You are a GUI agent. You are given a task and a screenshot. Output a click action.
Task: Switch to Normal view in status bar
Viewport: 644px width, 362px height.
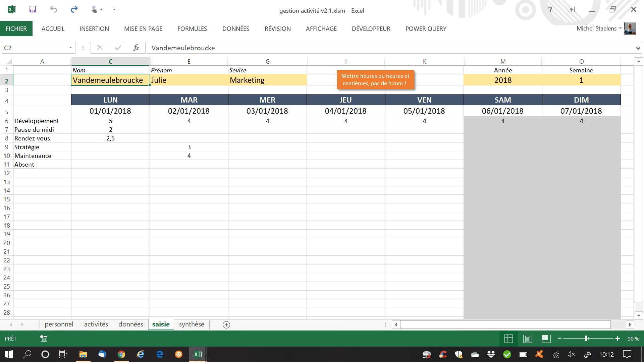(508, 339)
